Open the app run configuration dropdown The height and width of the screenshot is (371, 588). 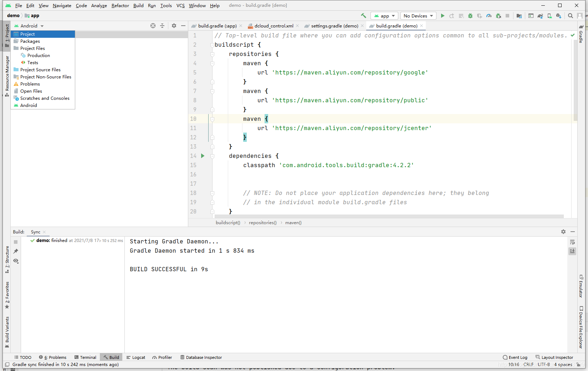(384, 16)
